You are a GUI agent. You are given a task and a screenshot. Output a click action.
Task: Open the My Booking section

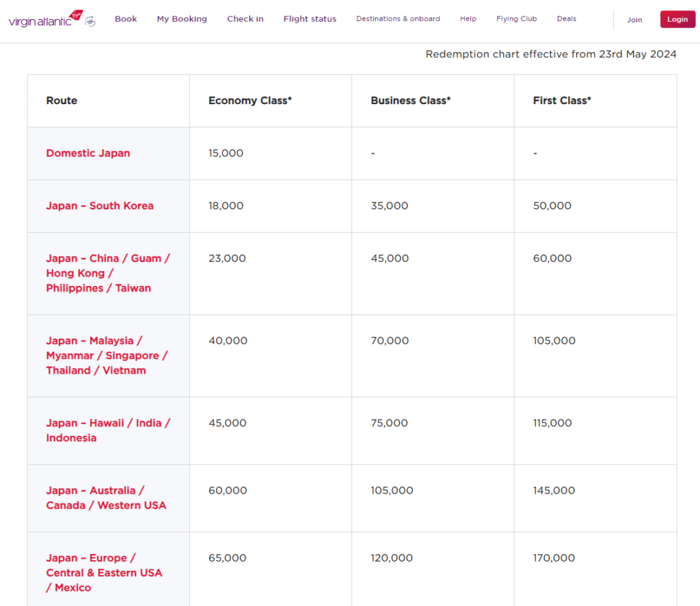(182, 19)
